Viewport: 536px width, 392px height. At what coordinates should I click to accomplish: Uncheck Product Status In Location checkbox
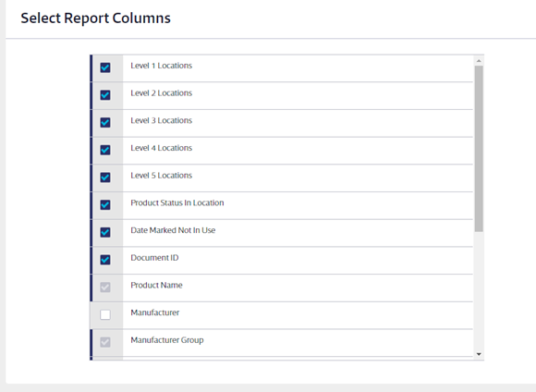tap(105, 204)
